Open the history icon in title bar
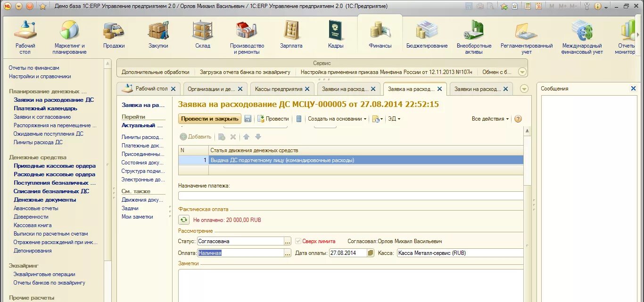The width and height of the screenshot is (644, 302). (515, 6)
